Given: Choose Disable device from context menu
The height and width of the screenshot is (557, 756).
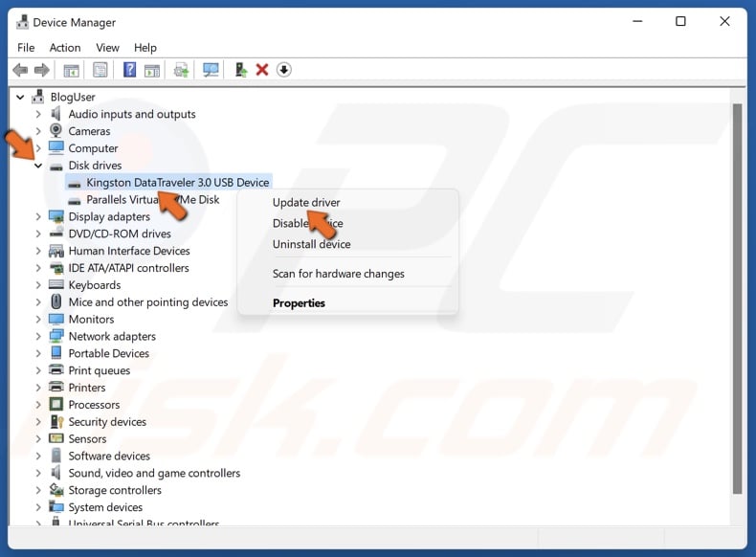Looking at the screenshot, I should click(x=307, y=223).
